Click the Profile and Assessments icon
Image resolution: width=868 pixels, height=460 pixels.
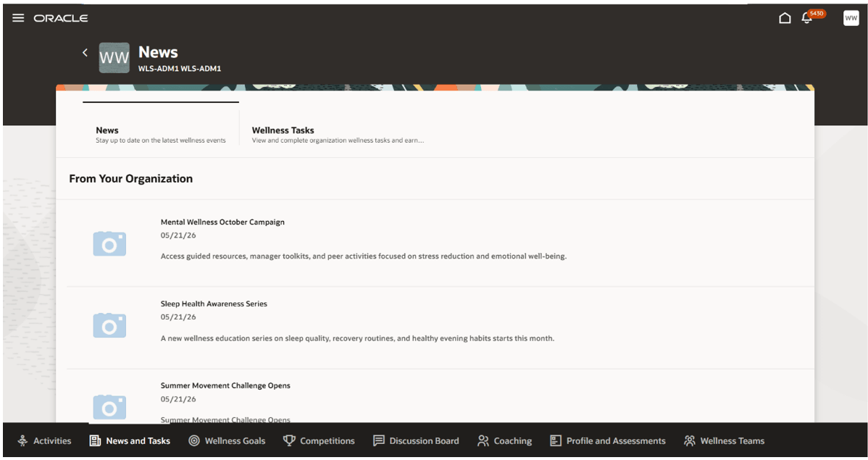point(555,440)
